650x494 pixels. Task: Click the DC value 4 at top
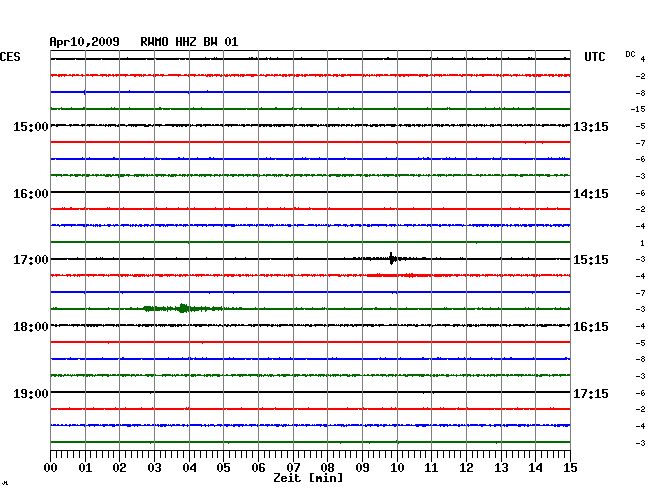tap(643, 59)
